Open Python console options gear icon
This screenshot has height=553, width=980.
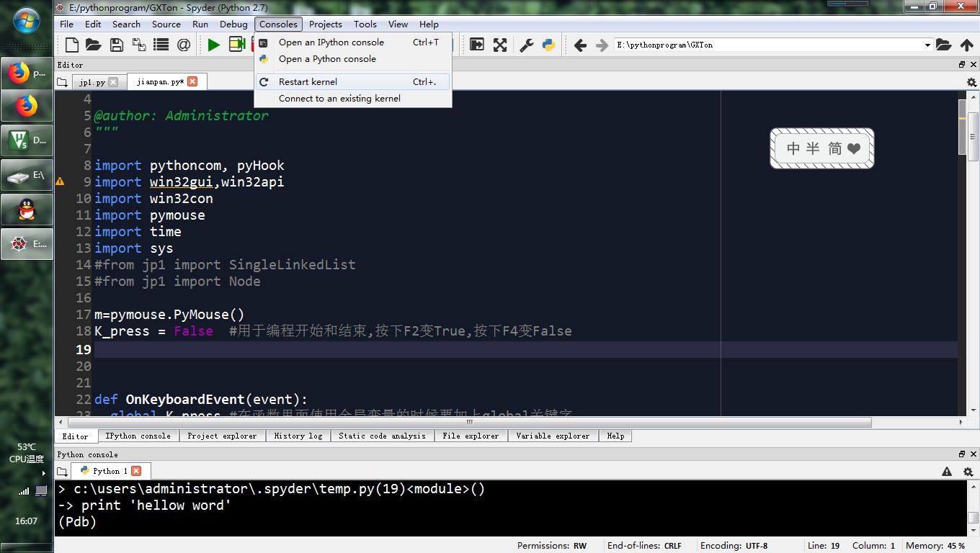968,472
